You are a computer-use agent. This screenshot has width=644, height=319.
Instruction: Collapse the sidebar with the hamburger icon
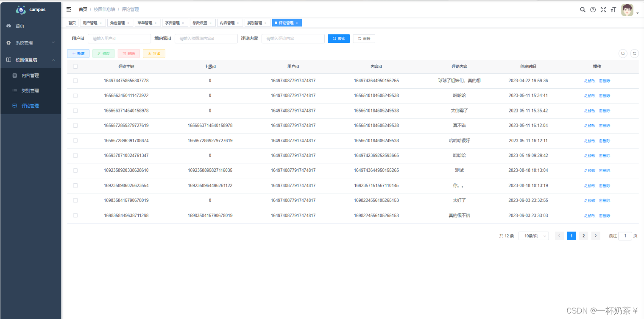(69, 9)
